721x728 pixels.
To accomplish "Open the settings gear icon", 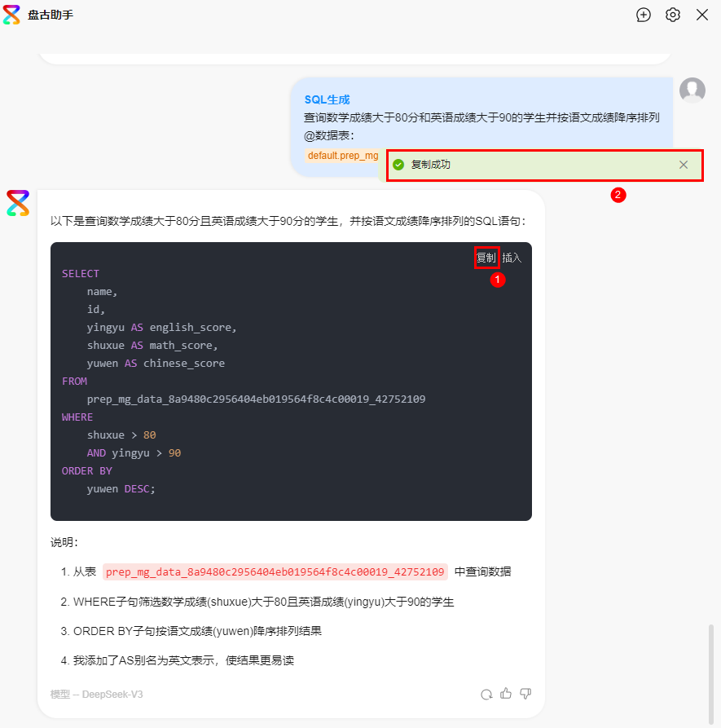I will coord(673,15).
